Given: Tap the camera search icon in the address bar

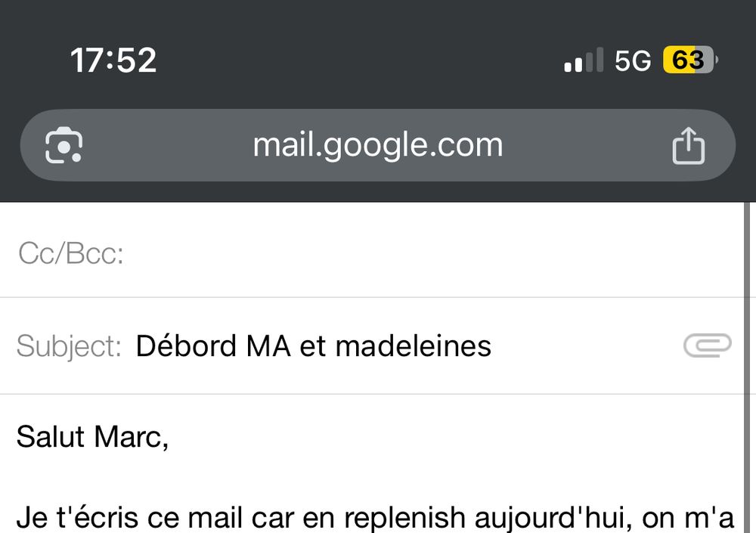Looking at the screenshot, I should pyautogui.click(x=64, y=144).
